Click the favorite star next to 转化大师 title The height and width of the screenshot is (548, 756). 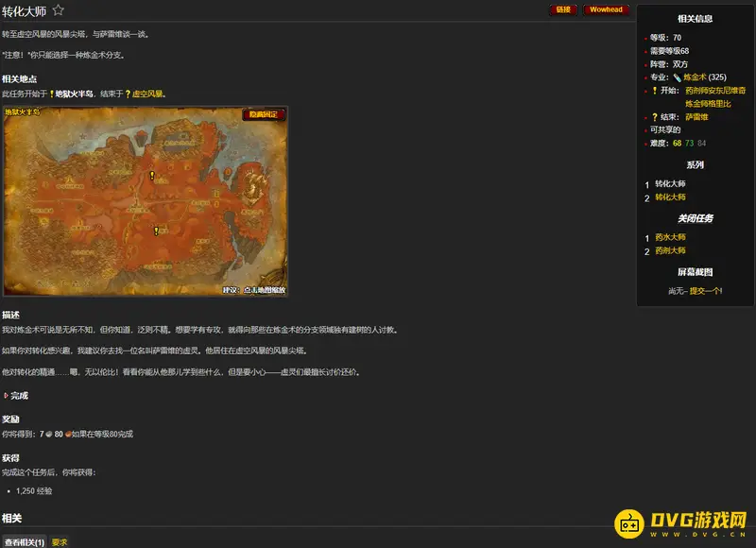[x=59, y=10]
